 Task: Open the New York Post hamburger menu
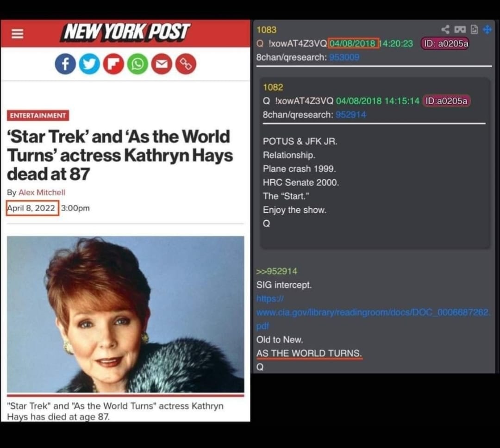pyautogui.click(x=17, y=33)
